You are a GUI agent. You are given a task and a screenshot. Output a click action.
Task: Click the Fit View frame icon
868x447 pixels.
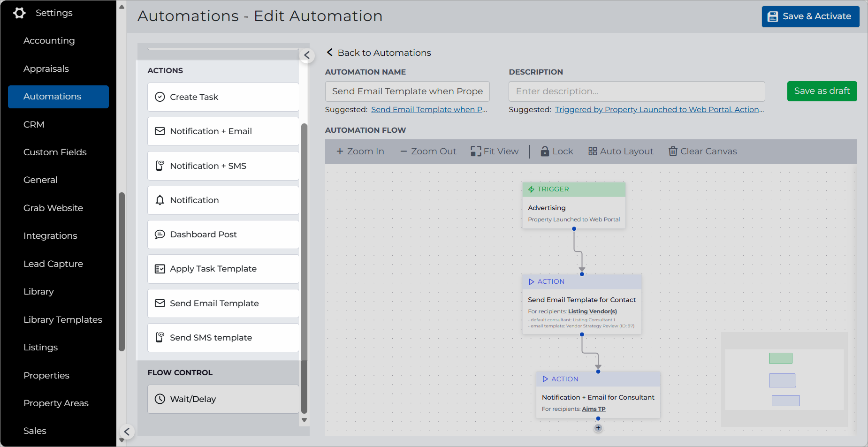click(x=476, y=151)
